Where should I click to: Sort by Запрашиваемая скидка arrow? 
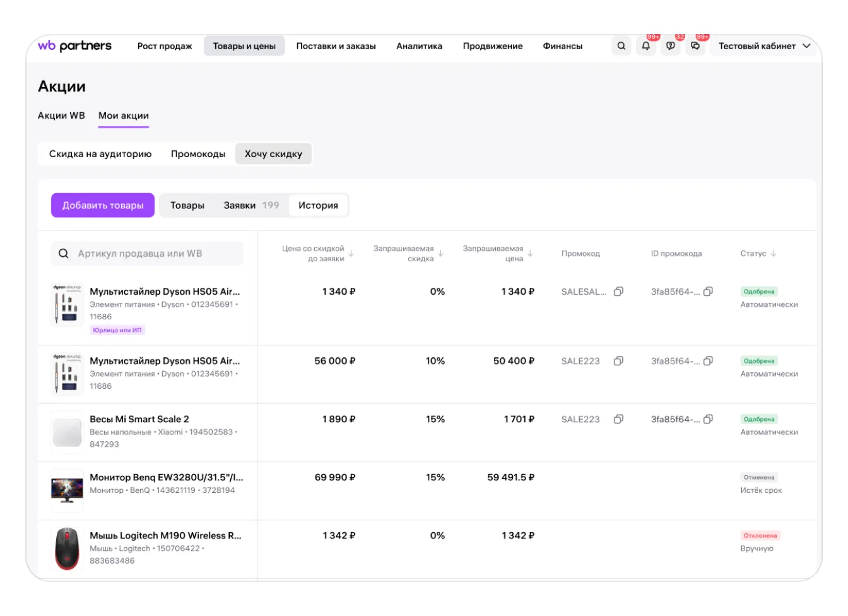441,254
